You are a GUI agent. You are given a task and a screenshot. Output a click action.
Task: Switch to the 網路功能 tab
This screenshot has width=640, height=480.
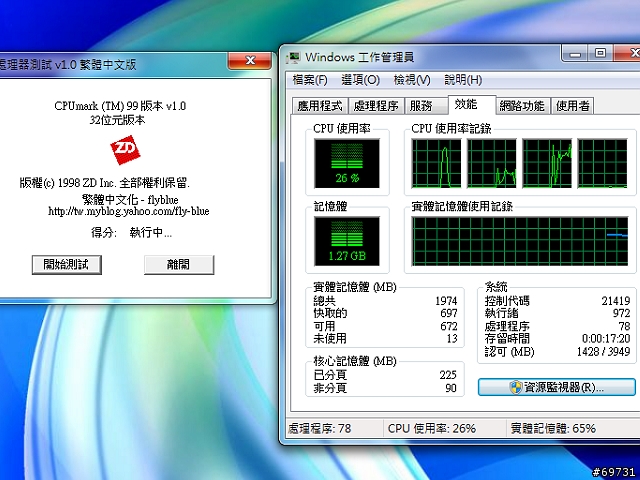click(x=522, y=106)
